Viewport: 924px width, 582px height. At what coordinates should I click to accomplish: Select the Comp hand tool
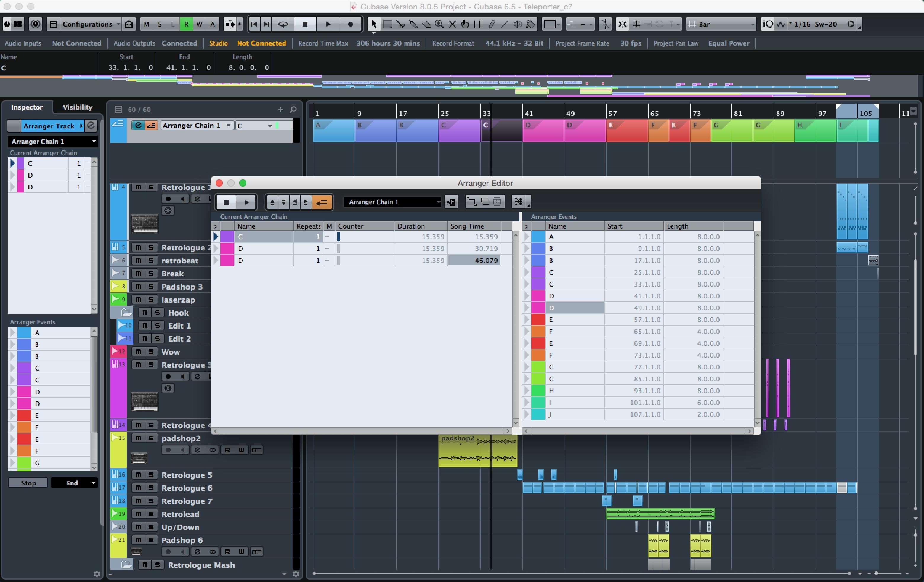pos(465,24)
